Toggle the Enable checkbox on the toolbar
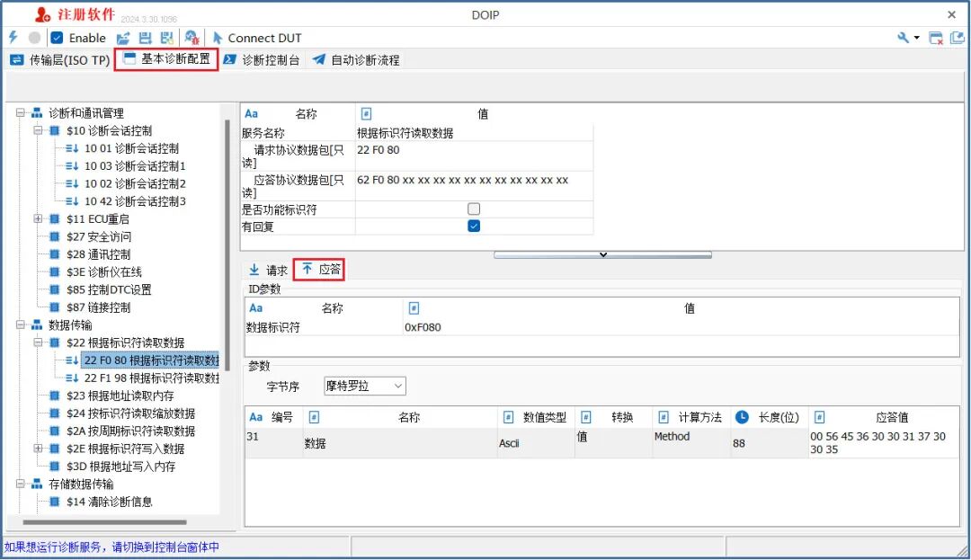 [58, 38]
